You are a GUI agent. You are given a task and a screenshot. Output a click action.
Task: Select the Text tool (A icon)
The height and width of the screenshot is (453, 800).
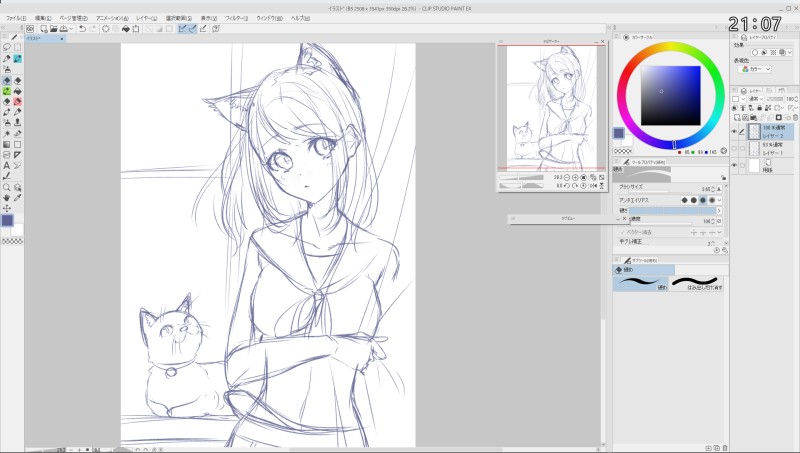(x=7, y=165)
